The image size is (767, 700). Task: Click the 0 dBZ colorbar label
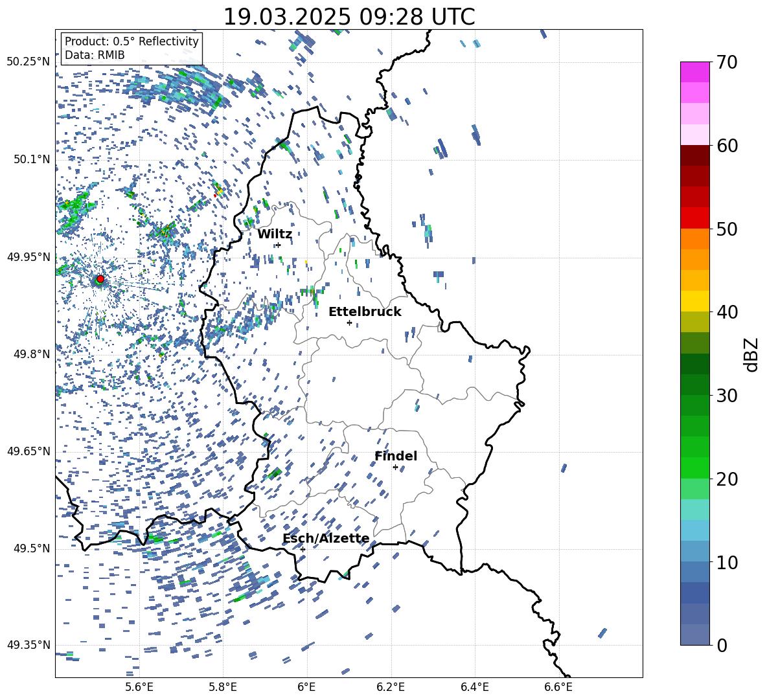tap(721, 645)
